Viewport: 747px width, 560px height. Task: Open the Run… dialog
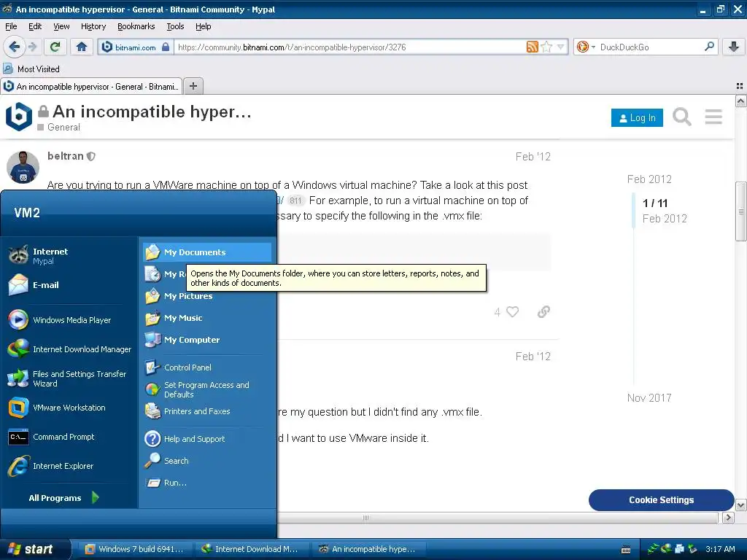[207, 483]
